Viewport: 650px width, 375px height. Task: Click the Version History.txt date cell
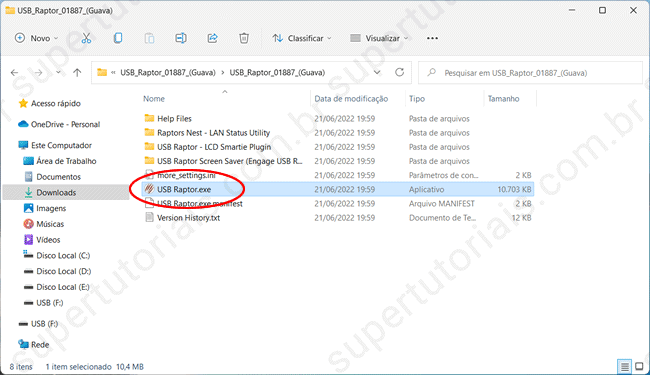point(344,218)
